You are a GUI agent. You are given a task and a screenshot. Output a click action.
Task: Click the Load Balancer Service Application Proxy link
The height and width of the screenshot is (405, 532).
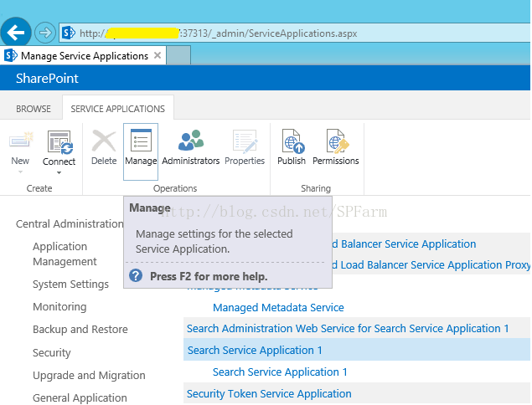point(431,264)
